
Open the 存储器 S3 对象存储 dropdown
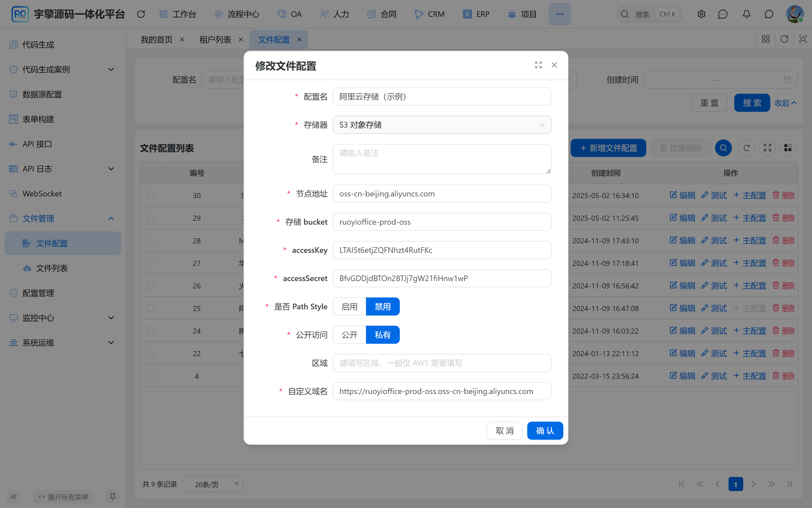(442, 125)
